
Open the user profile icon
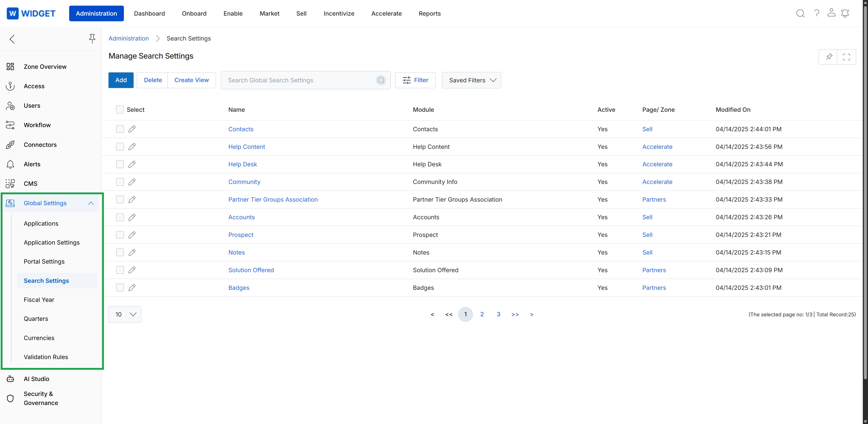[x=831, y=13]
